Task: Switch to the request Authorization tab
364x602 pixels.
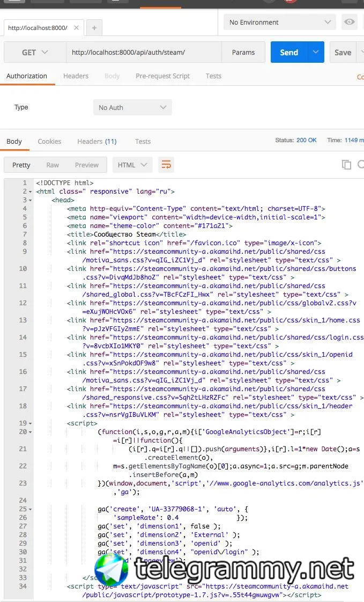Action: click(27, 76)
